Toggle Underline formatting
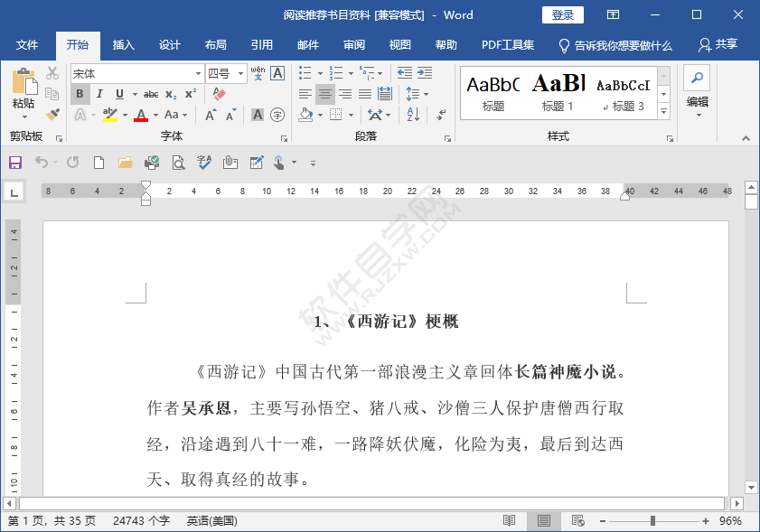This screenshot has height=532, width=760. (119, 94)
